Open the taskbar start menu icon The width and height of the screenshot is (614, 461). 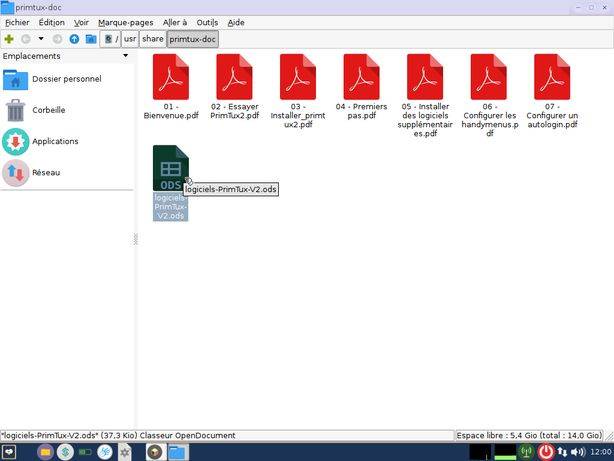coord(9,452)
